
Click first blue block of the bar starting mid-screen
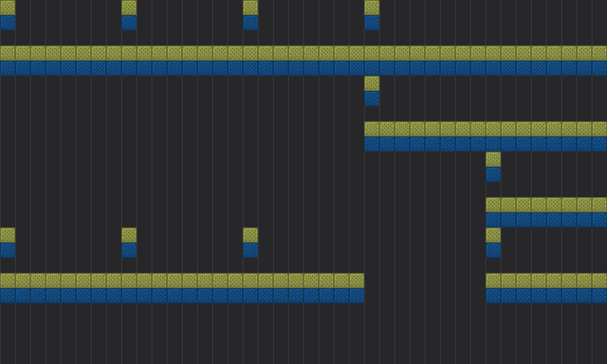tap(372, 144)
